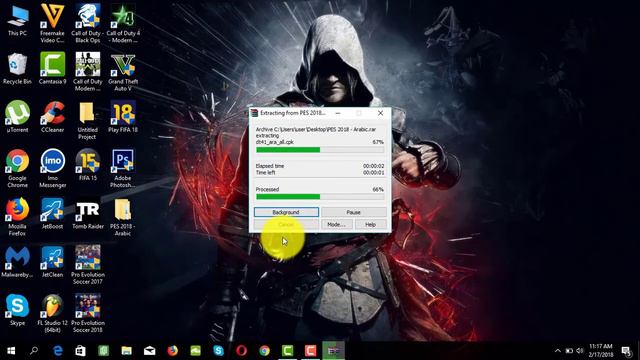Open Microsoft Store from the taskbar
The image size is (640, 360).
(80, 351)
